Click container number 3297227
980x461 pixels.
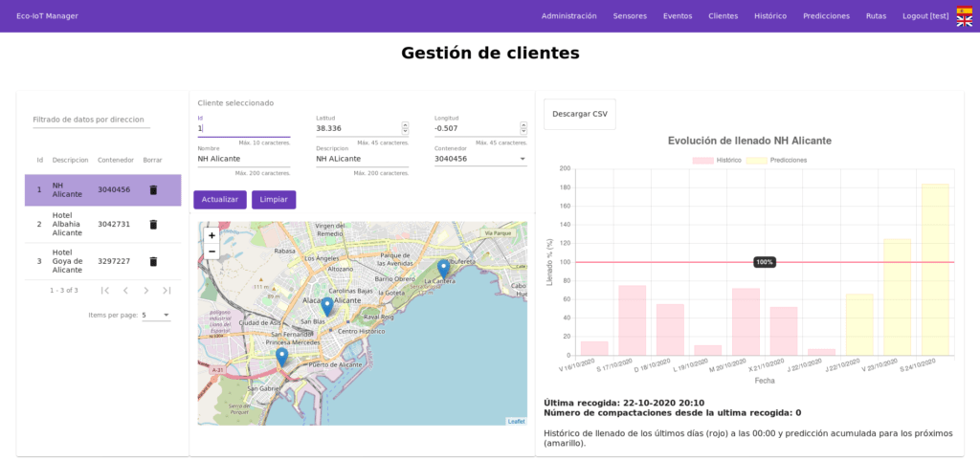(114, 262)
